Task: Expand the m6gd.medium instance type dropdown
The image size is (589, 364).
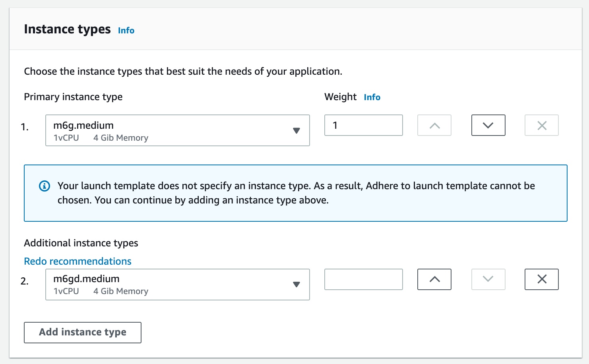Action: click(x=177, y=285)
